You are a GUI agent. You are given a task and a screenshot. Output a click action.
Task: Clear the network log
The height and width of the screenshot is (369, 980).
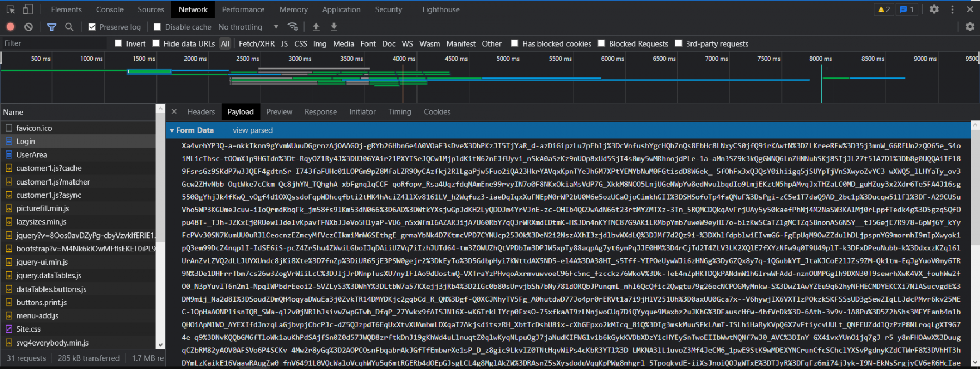[28, 27]
